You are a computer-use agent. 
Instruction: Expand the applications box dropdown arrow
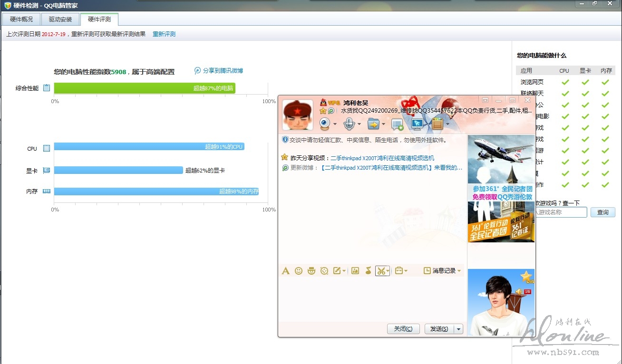pyautogui.click(x=447, y=125)
